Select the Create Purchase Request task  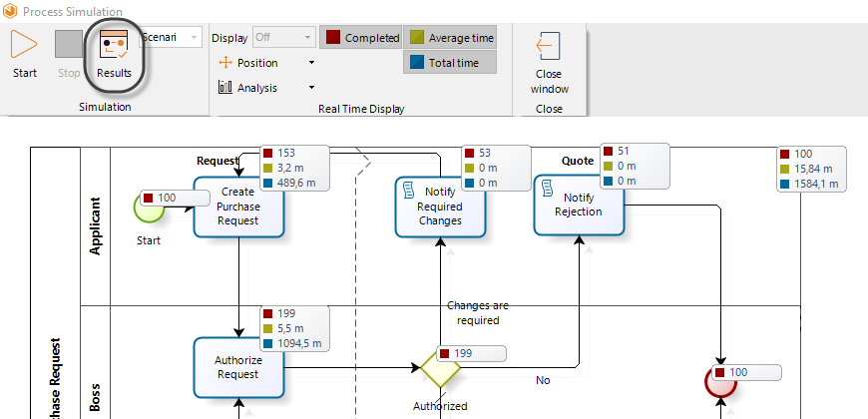(x=238, y=207)
